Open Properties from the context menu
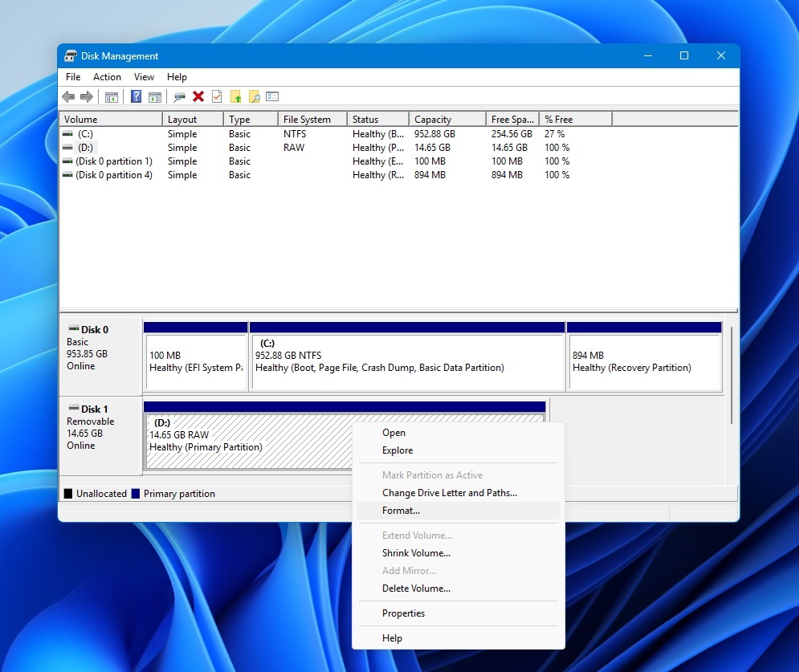 (x=459, y=613)
